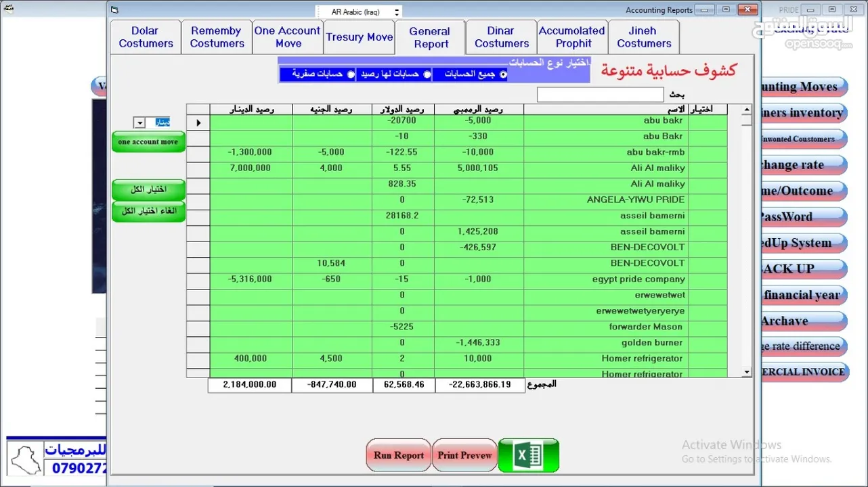Click the رصيد الرممبي column header
Viewport: 868px width, 487px height.
479,110
